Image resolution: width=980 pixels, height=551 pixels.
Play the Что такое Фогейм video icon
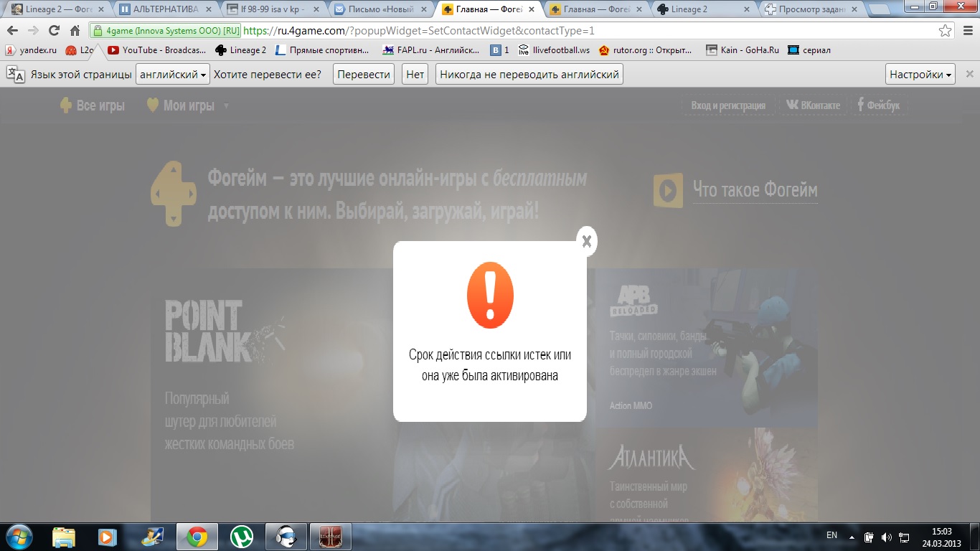[x=668, y=191]
